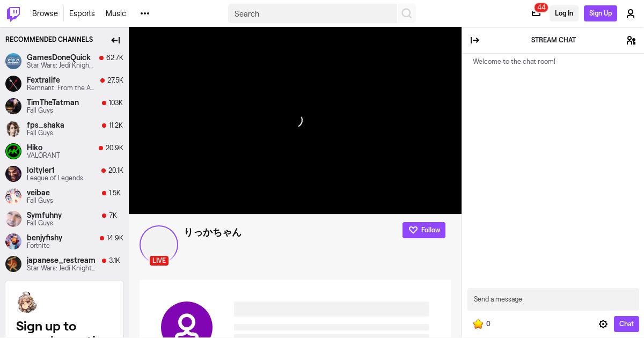Click the Send a message chat input
The height and width of the screenshot is (338, 644).
click(553, 299)
